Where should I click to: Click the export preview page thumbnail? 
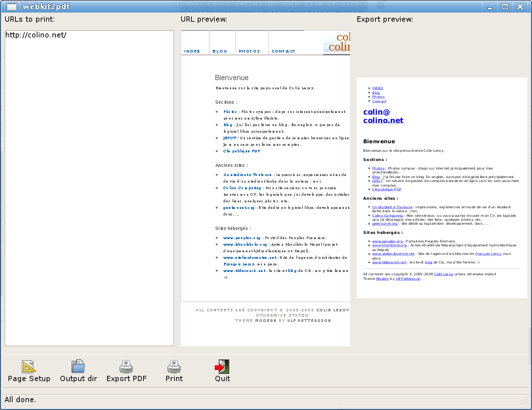pyautogui.click(x=441, y=187)
